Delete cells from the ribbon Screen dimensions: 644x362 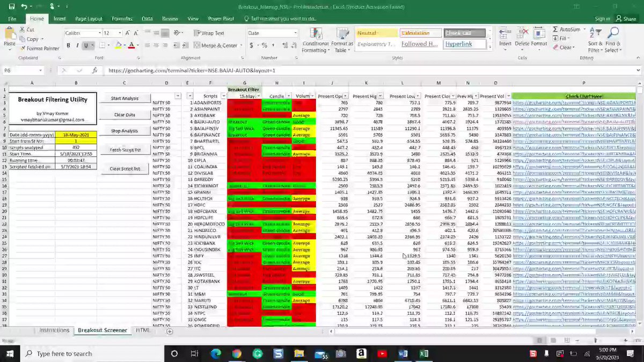pyautogui.click(x=522, y=36)
